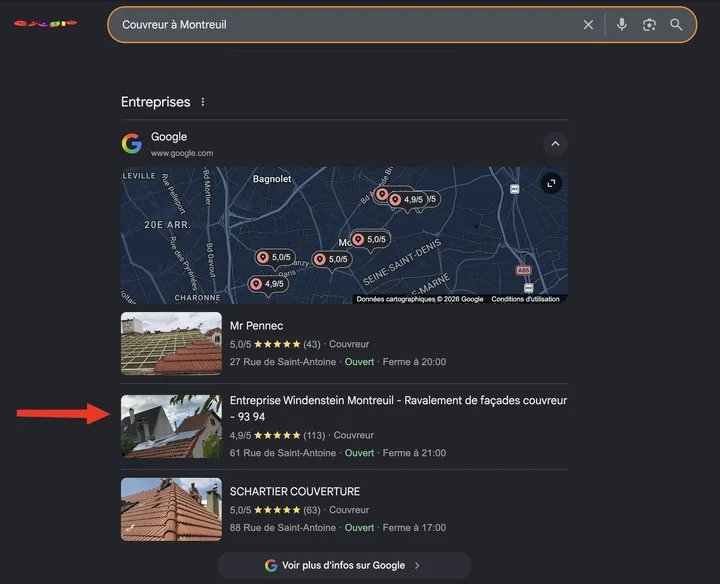Go to the Google logo home link
This screenshot has height=584, width=720.
pyautogui.click(x=45, y=23)
